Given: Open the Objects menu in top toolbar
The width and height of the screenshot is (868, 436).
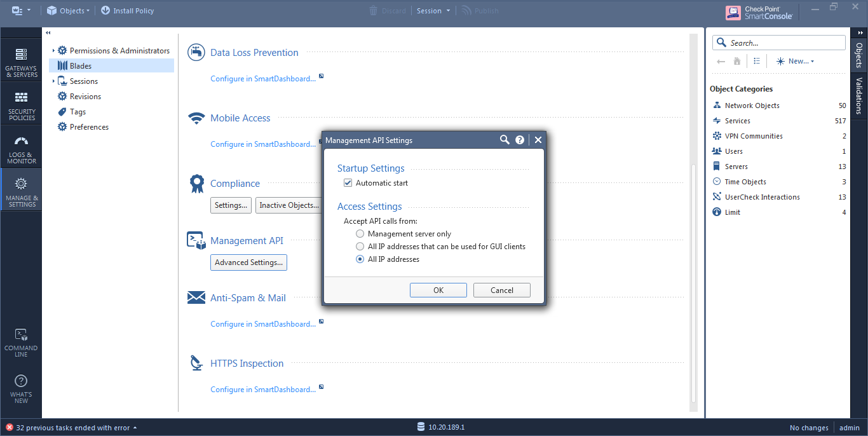Looking at the screenshot, I should (x=69, y=11).
